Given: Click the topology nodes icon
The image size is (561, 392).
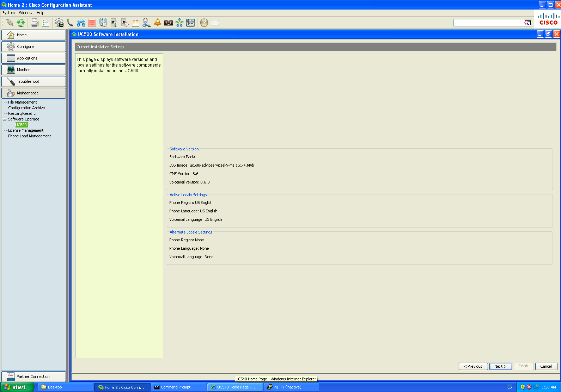Looking at the screenshot, I should pos(179,23).
